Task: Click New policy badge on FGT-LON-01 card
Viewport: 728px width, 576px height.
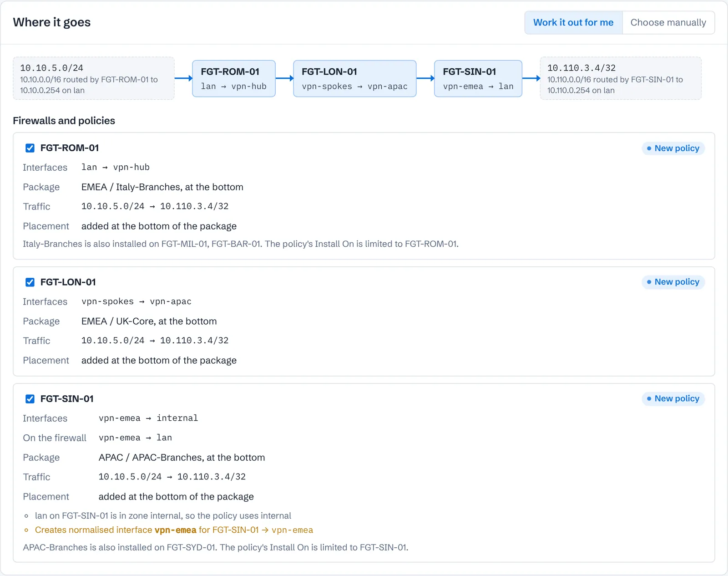Action: (673, 282)
